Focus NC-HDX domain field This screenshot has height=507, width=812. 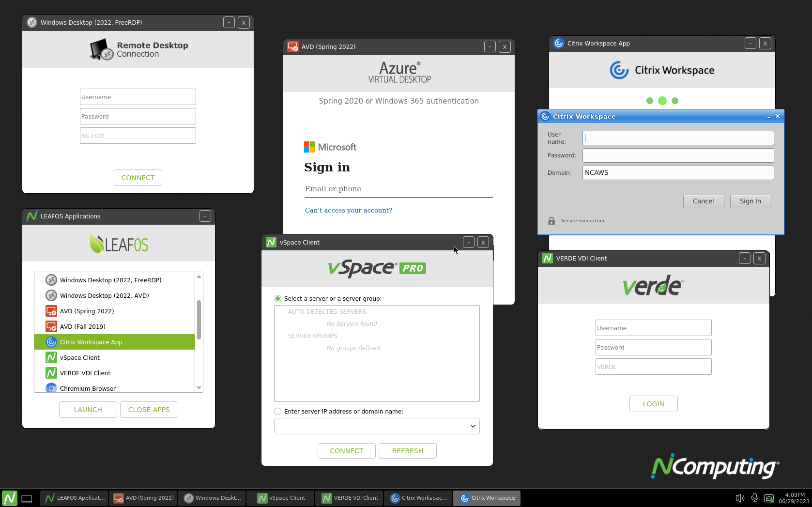(138, 136)
